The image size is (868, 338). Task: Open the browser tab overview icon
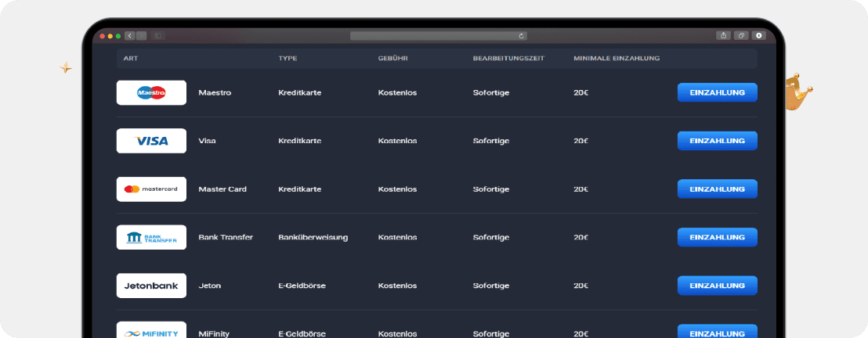[741, 35]
